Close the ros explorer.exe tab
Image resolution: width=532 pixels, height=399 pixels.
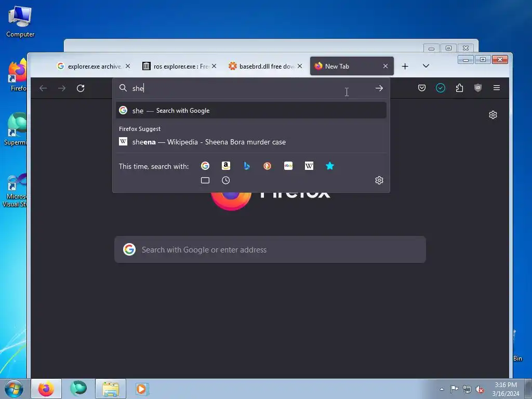click(x=214, y=66)
